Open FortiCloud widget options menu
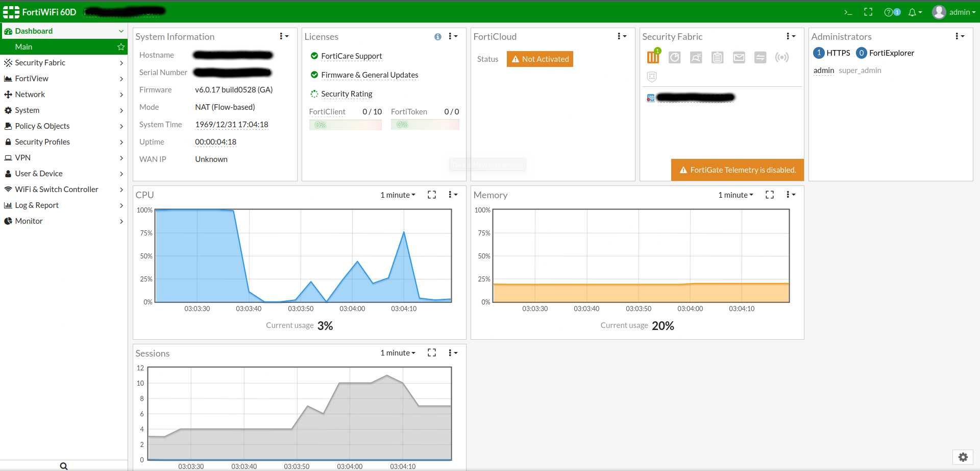This screenshot has width=980, height=471. click(x=622, y=36)
